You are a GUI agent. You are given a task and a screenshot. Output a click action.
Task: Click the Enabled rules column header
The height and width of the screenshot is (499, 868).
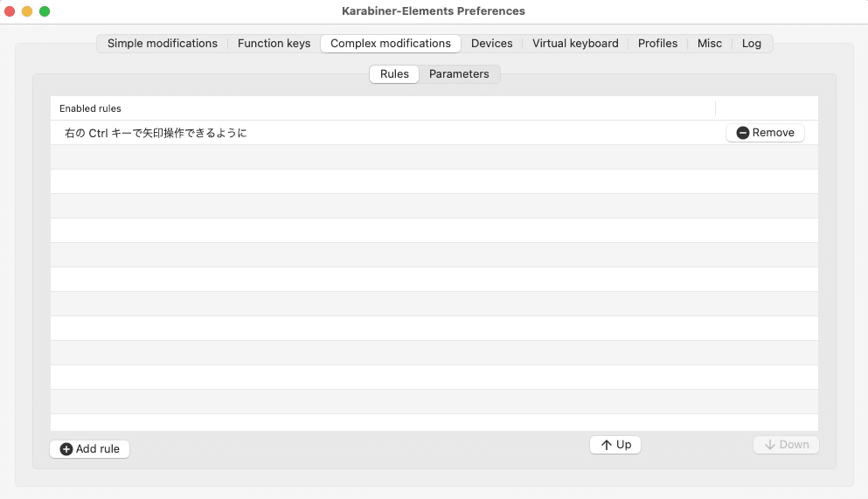tap(383, 108)
